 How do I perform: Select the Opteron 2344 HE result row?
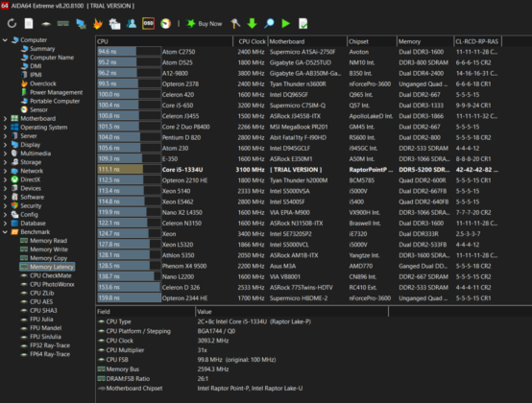pos(299,298)
